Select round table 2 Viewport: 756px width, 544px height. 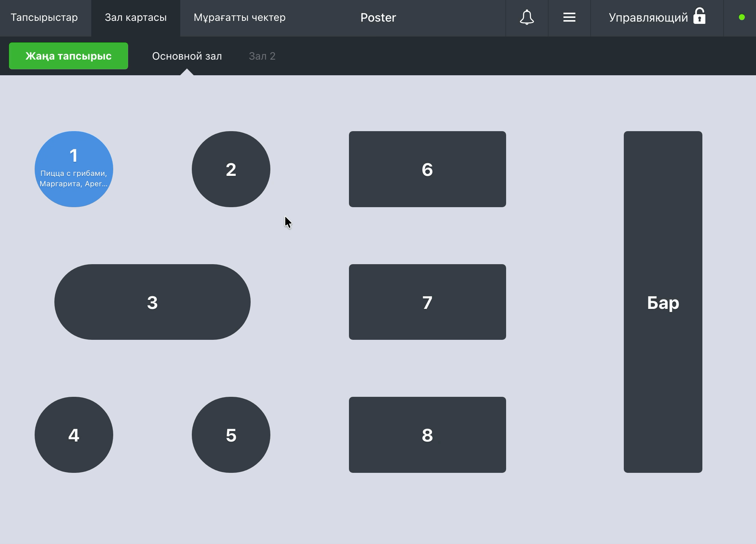[231, 169]
